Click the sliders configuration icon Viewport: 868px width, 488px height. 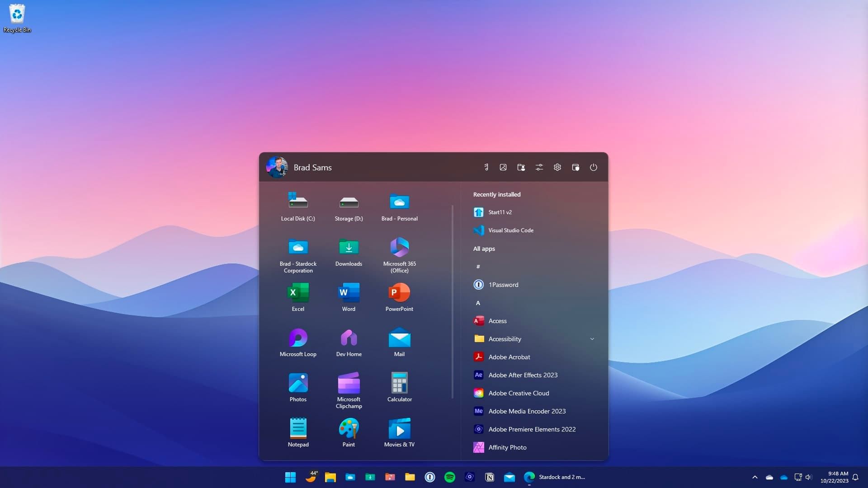click(x=539, y=167)
